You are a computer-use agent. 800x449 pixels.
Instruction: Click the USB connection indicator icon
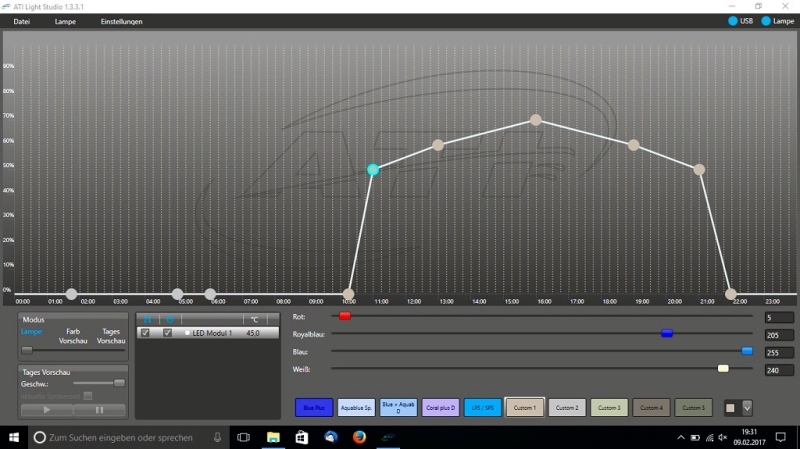(x=733, y=21)
